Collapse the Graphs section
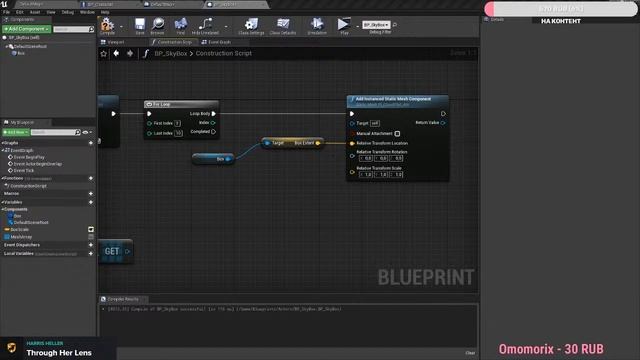 click(x=3, y=143)
